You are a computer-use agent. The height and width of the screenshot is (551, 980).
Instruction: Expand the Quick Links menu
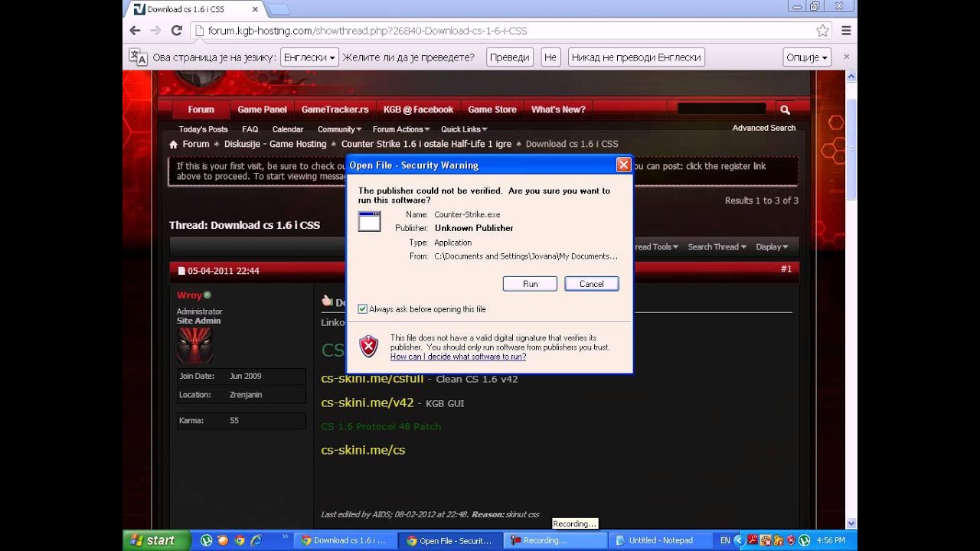point(464,129)
